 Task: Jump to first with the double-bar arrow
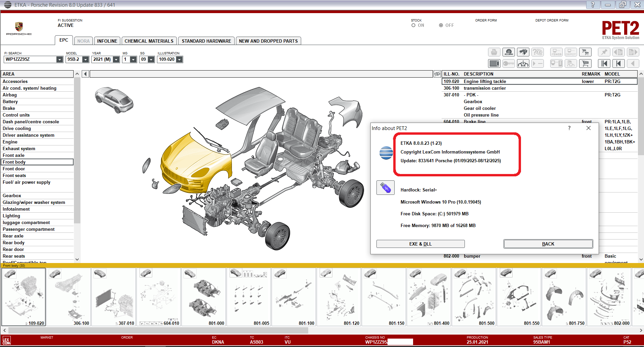[604, 63]
